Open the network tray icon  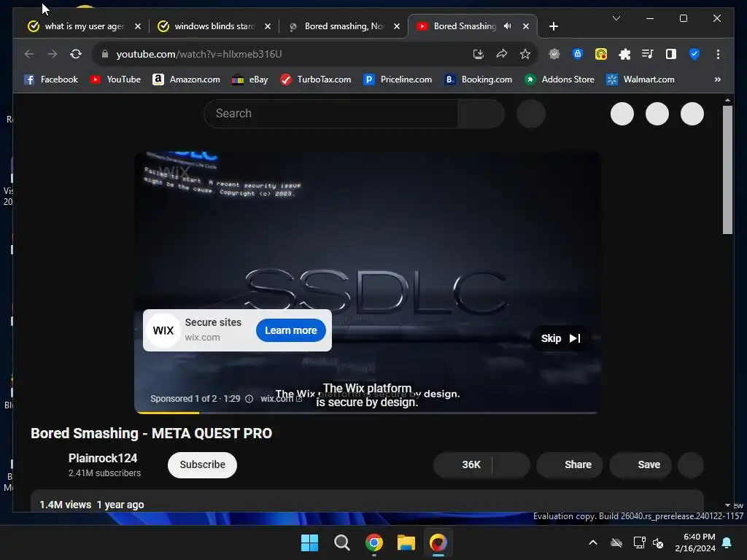tap(639, 542)
